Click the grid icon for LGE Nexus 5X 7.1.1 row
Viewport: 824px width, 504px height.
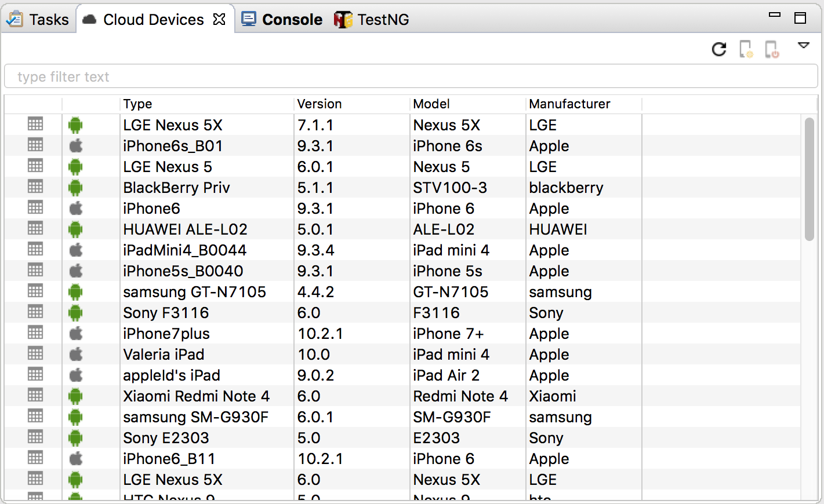click(35, 124)
